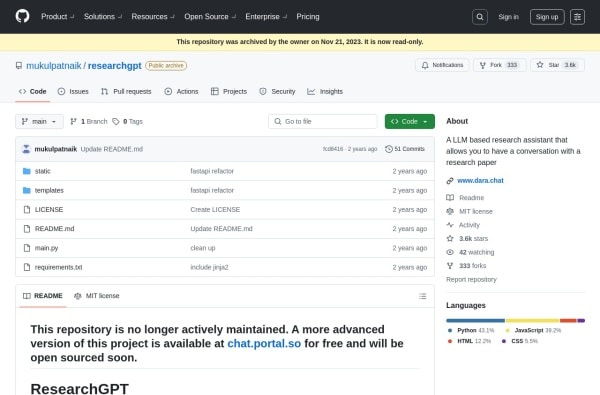This screenshot has width=600, height=395.
Task: Click Report repository link
Action: coord(471,279)
